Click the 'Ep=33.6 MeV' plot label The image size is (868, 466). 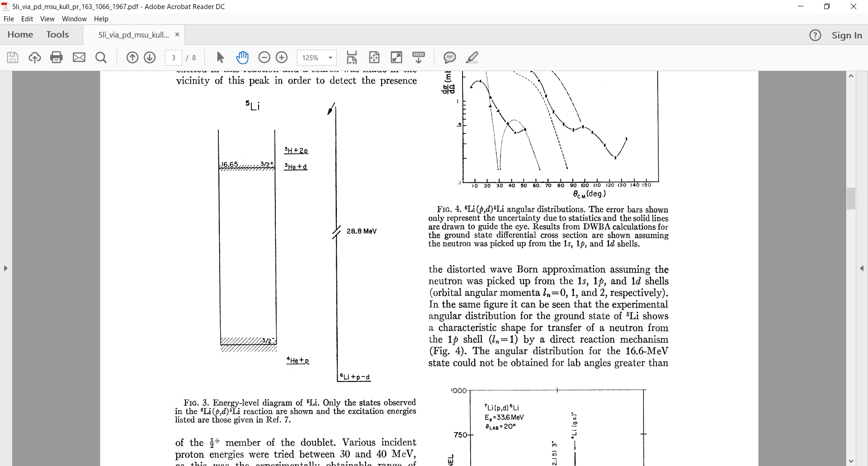click(x=505, y=417)
